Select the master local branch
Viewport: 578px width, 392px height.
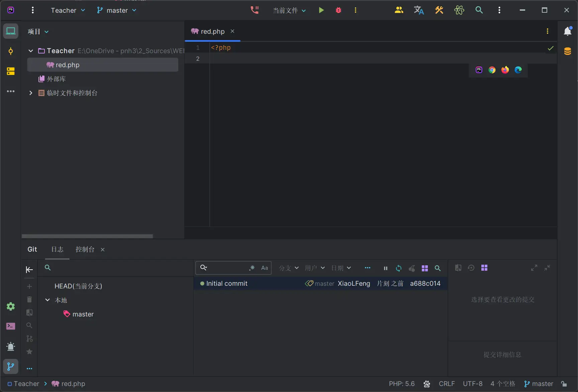pyautogui.click(x=83, y=314)
